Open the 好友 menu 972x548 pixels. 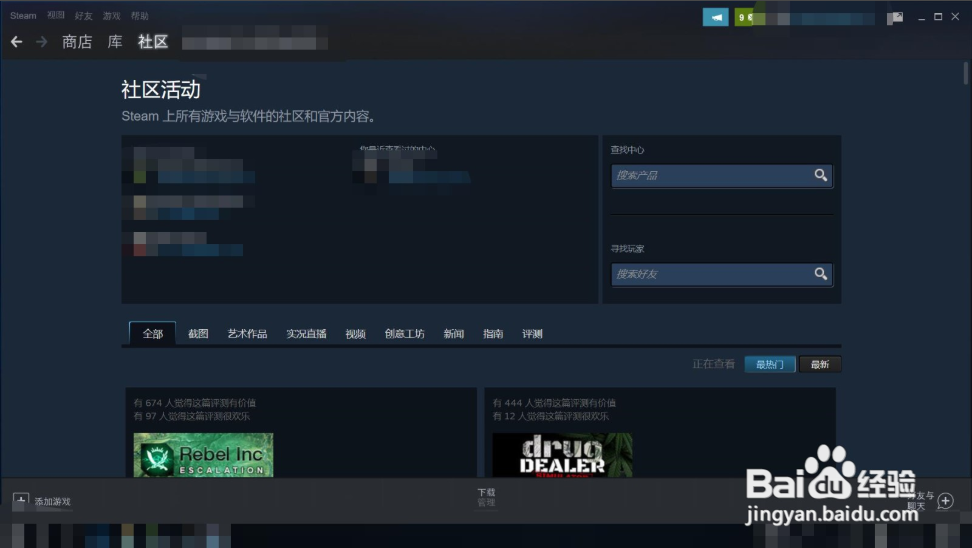pos(84,15)
